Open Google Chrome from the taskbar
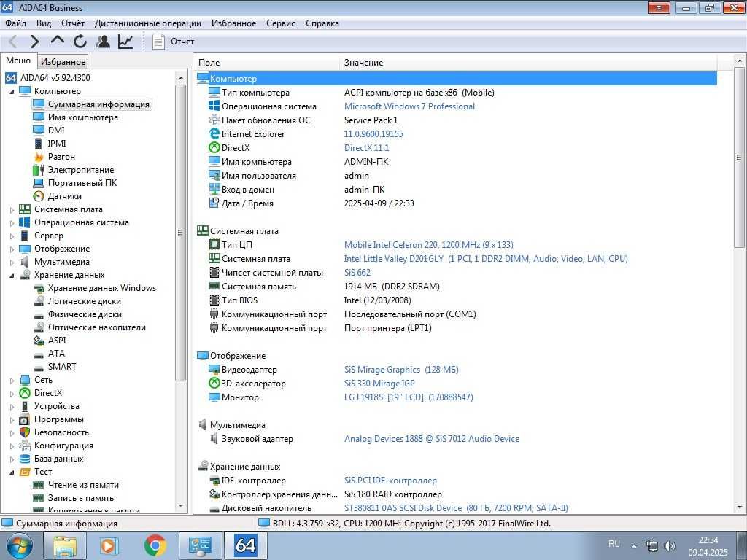 155,545
